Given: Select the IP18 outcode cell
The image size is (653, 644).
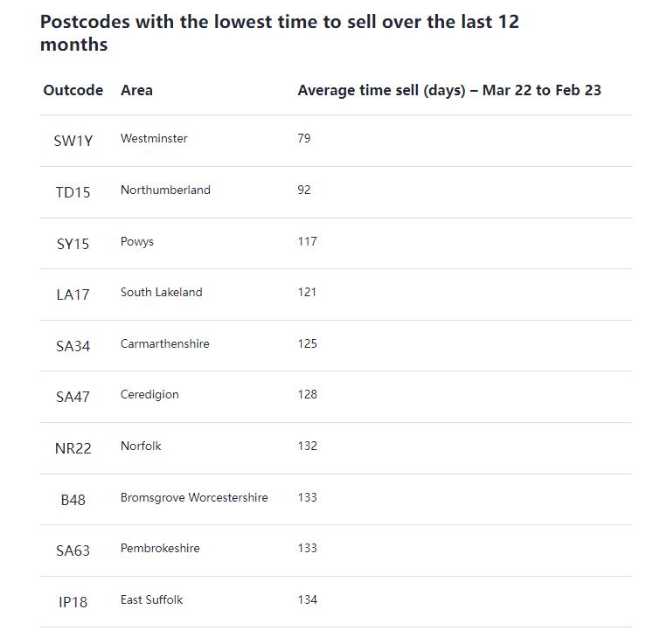Looking at the screenshot, I should tap(73, 601).
